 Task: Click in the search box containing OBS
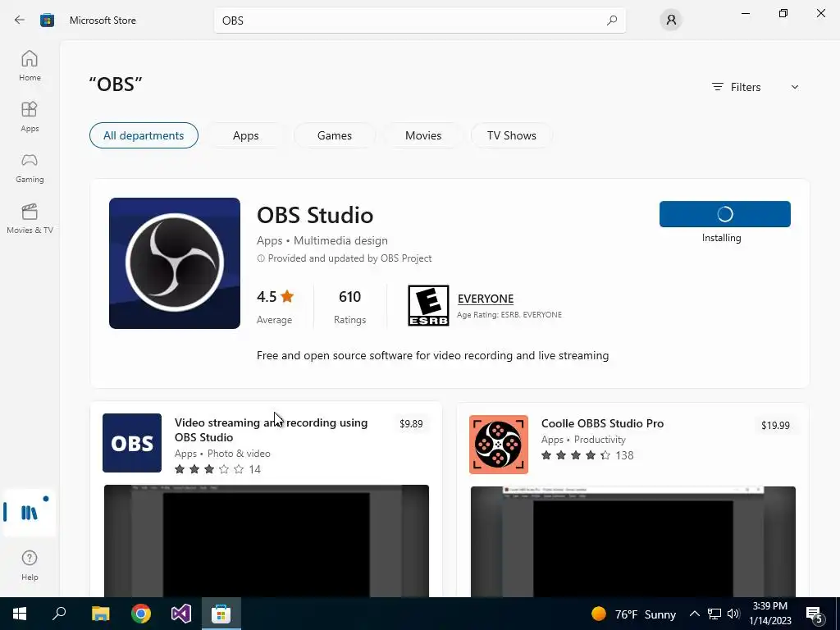pyautogui.click(x=419, y=21)
